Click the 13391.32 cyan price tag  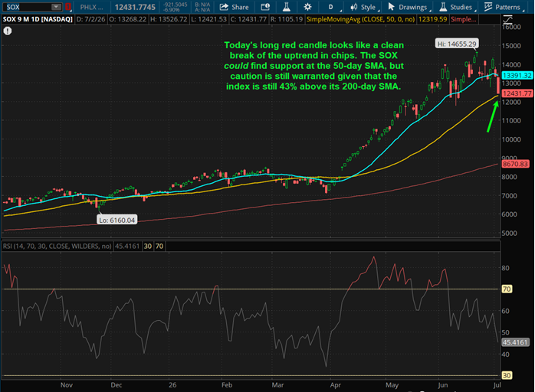click(x=517, y=76)
